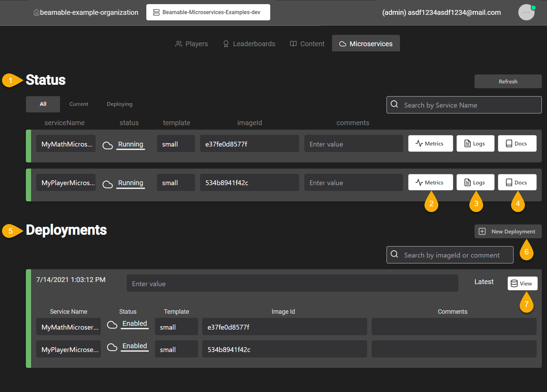Click beamable-example-organization name
The image size is (547, 392).
[x=89, y=12]
